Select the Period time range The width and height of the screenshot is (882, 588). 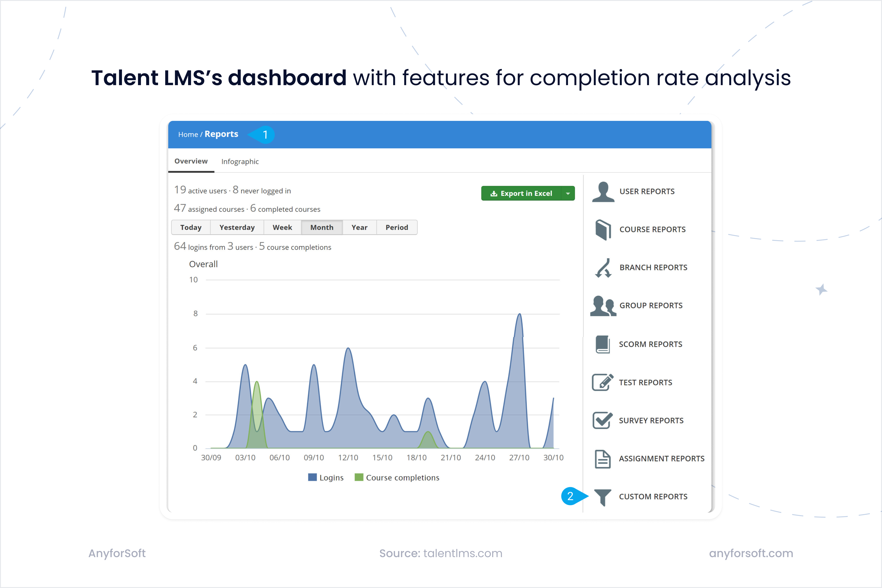pyautogui.click(x=397, y=227)
